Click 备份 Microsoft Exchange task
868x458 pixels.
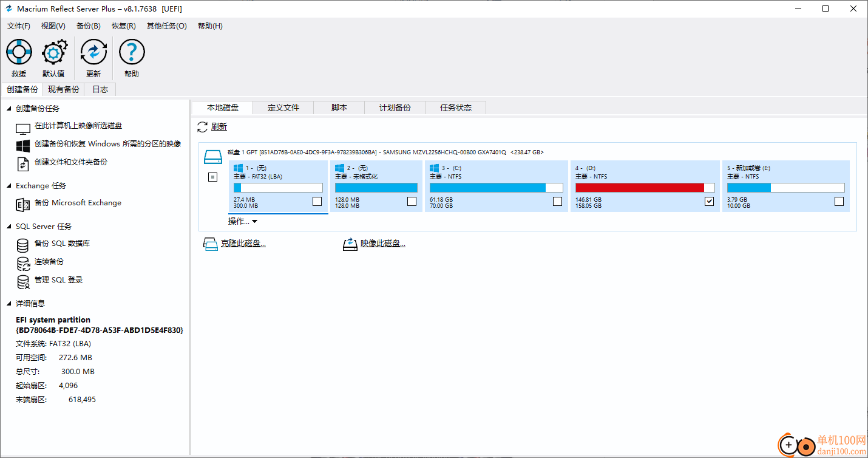click(x=78, y=203)
